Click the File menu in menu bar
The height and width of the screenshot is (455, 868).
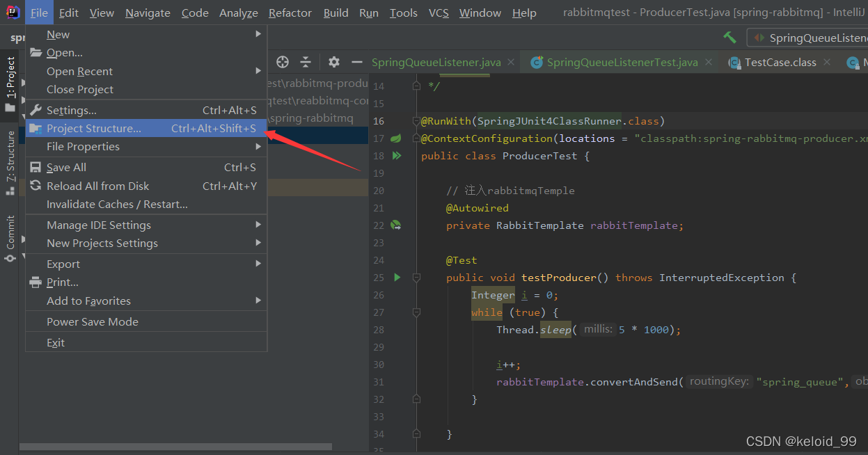(40, 13)
